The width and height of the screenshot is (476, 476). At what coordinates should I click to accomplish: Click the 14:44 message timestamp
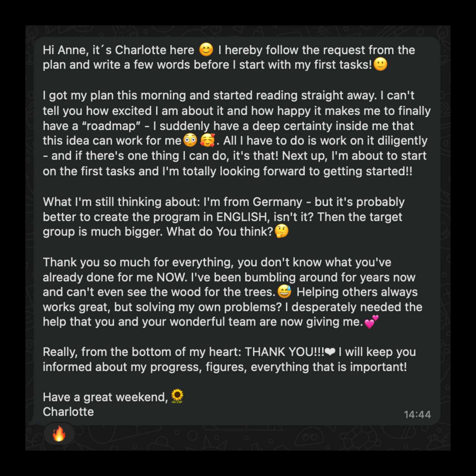pos(417,414)
